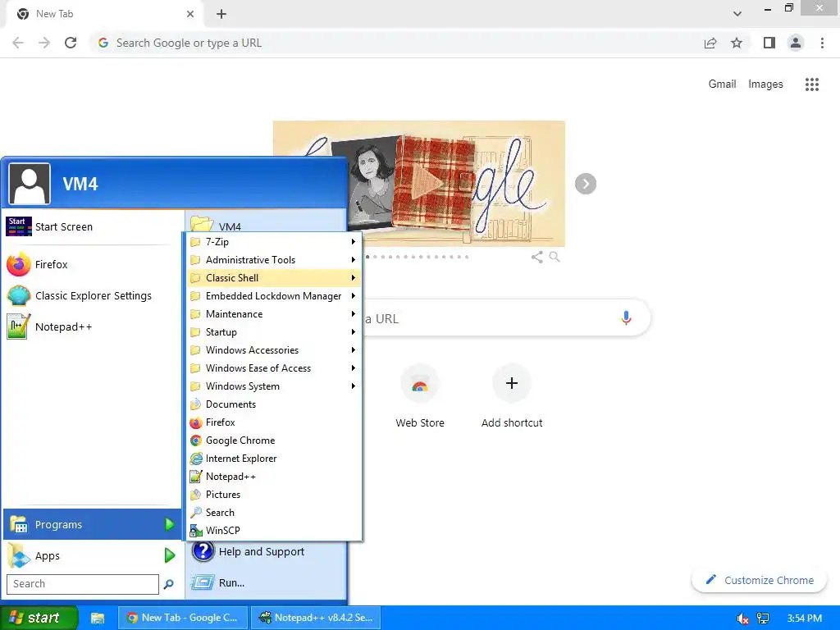Expand the Maintenance folder
The width and height of the screenshot is (840, 630).
tap(274, 314)
